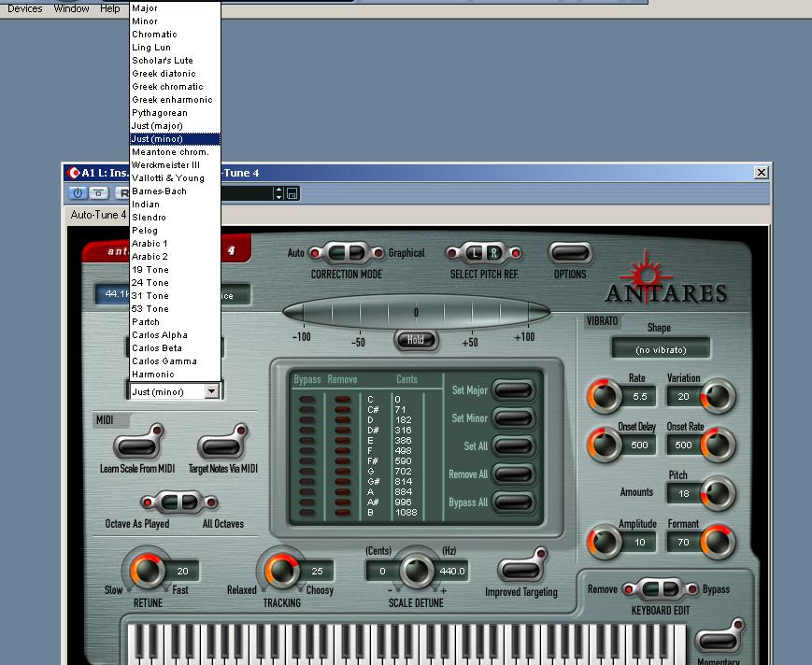This screenshot has height=665, width=812.
Task: Click the Formant value field showing 70
Action: [684, 543]
